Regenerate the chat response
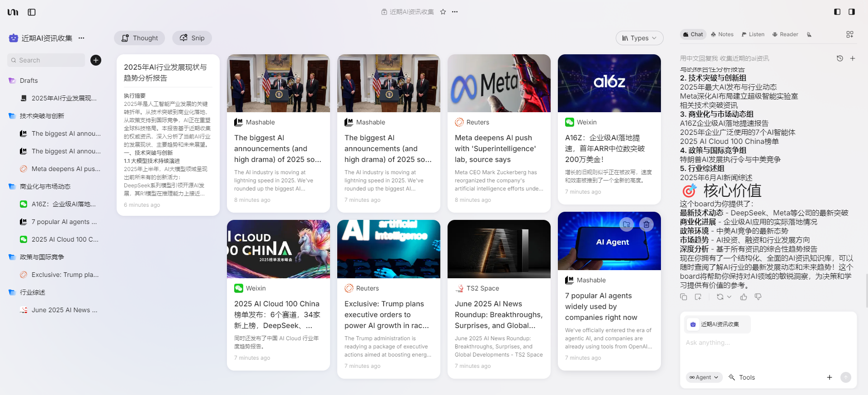This screenshot has height=395, width=868. (720, 297)
